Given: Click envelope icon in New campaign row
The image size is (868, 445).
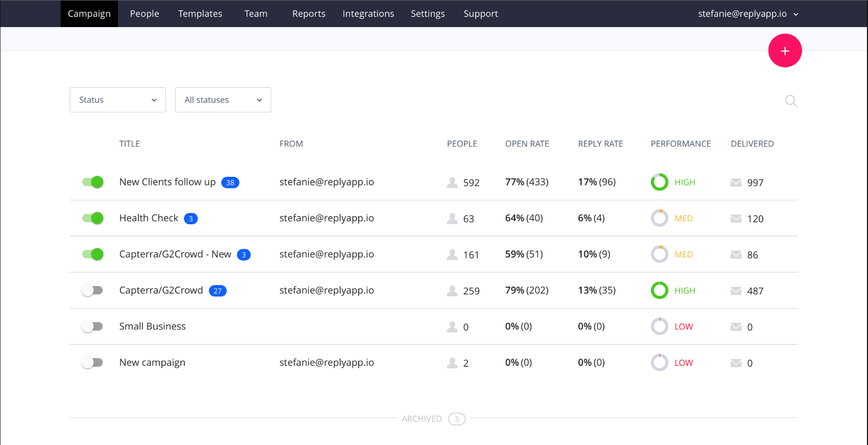Looking at the screenshot, I should click(736, 363).
